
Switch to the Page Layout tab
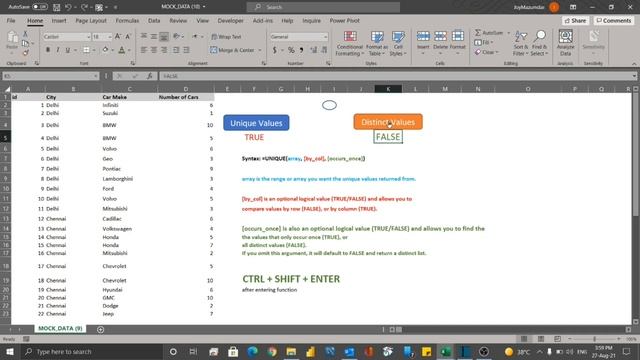coord(91,20)
